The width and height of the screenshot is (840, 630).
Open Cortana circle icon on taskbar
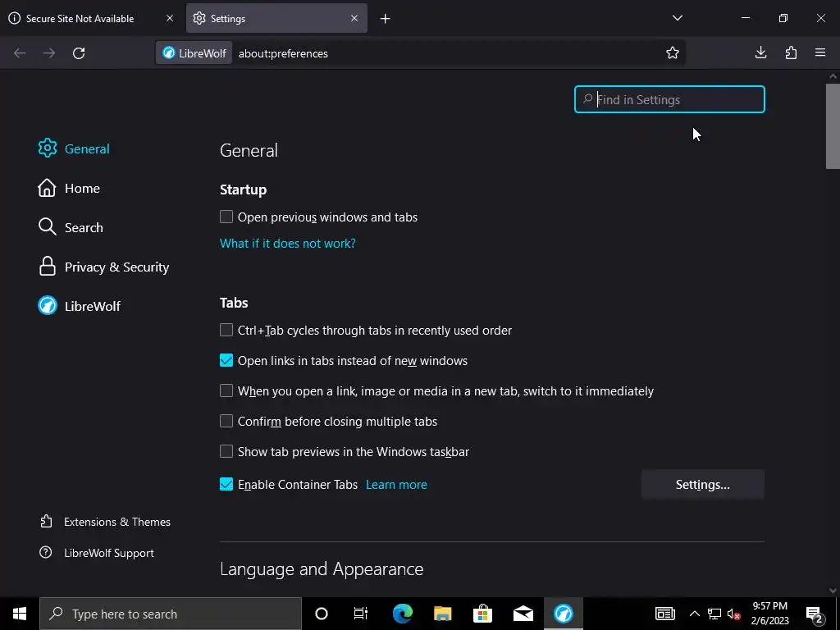tap(322, 614)
